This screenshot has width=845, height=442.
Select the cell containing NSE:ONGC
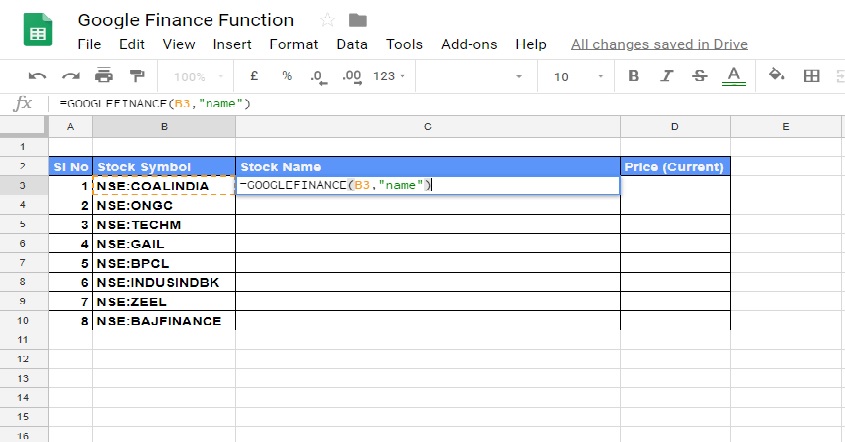(x=164, y=205)
